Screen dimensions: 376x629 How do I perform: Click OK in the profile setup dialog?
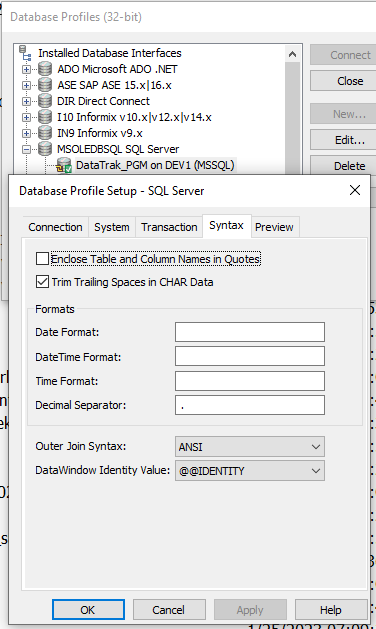[x=88, y=610]
